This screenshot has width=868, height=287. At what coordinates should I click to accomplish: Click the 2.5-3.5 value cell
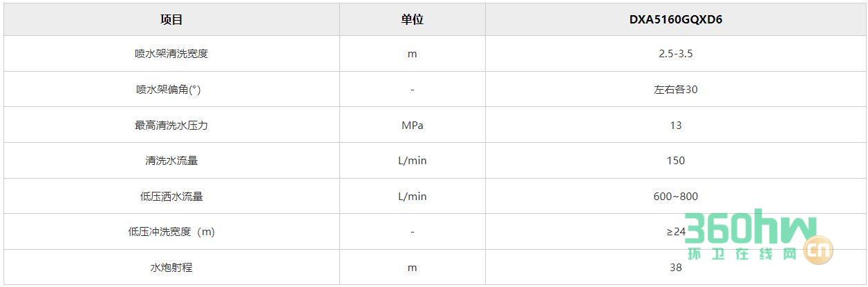click(675, 53)
